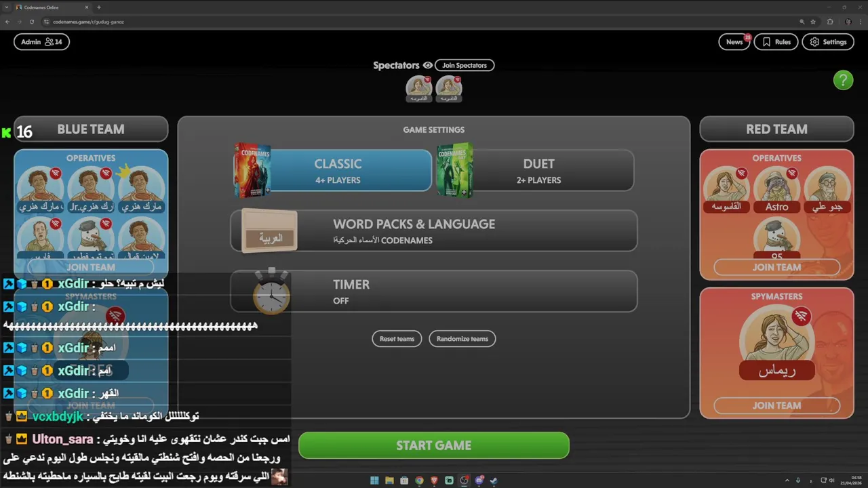Open Chrome from the taskbar

click(x=419, y=481)
